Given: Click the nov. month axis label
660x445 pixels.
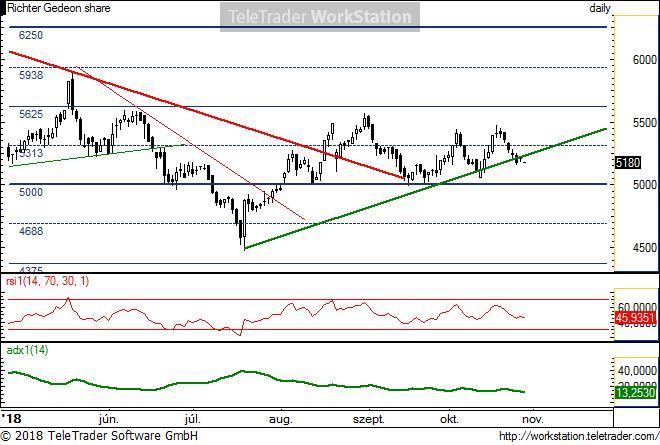Looking at the screenshot, I should (533, 419).
